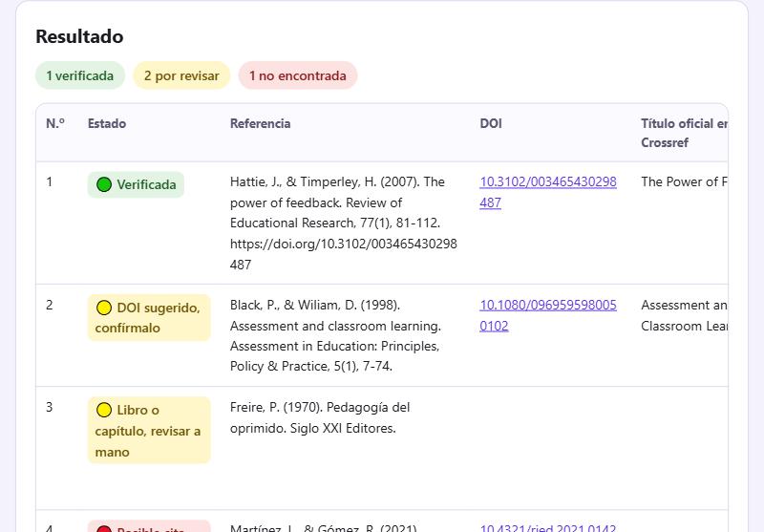Viewport: 764px width, 532px height.
Task: Click the 'Título oficial en Crossref' column header
Action: tap(684, 133)
